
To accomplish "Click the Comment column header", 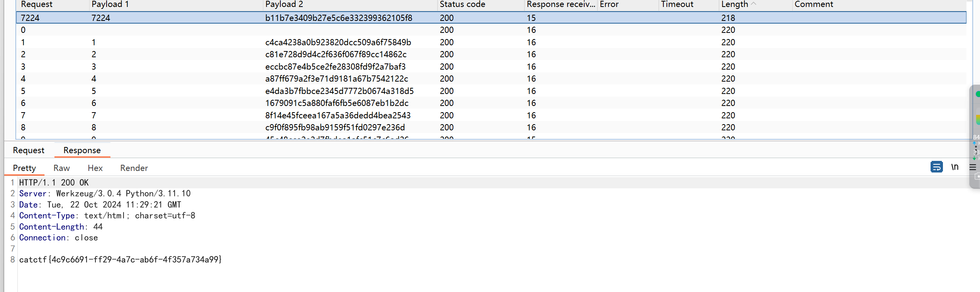I will pyautogui.click(x=814, y=4).
